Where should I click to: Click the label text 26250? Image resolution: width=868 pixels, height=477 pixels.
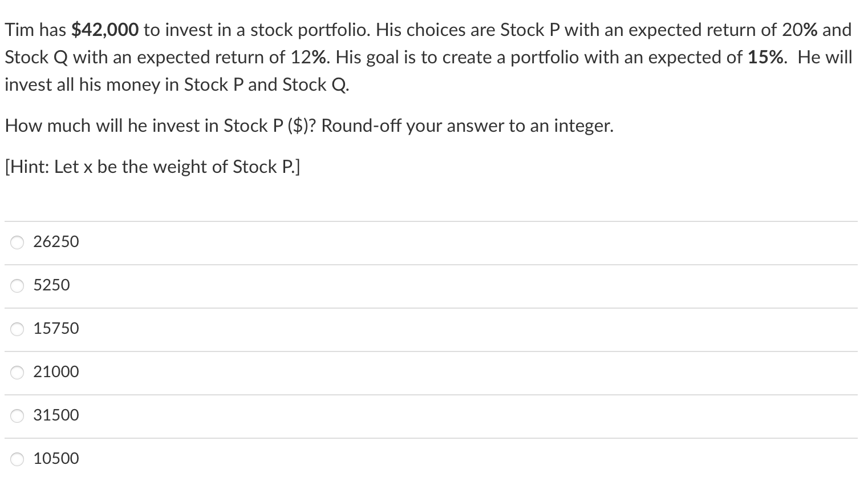pyautogui.click(x=55, y=242)
